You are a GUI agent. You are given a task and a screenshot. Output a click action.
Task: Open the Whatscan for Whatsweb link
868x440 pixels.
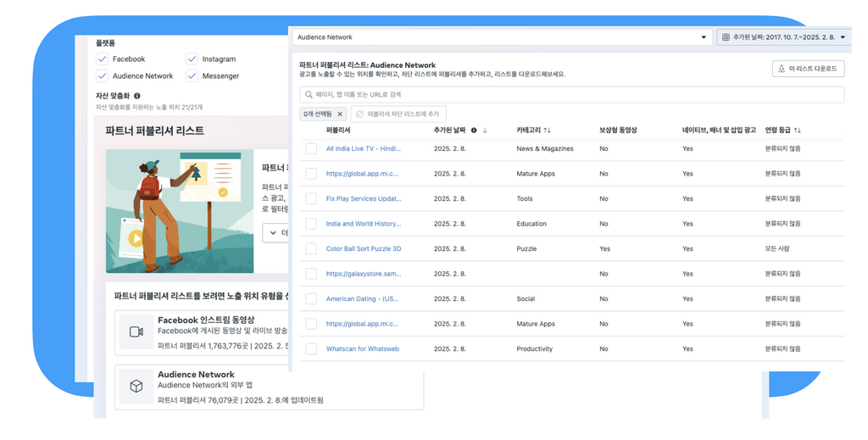[x=363, y=349]
